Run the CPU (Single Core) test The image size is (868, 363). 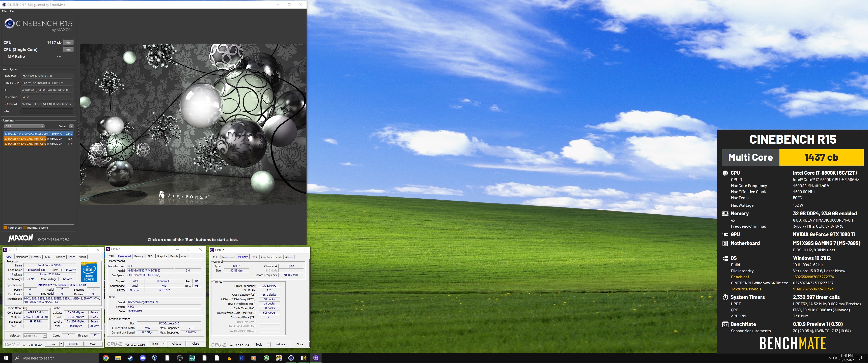(68, 49)
